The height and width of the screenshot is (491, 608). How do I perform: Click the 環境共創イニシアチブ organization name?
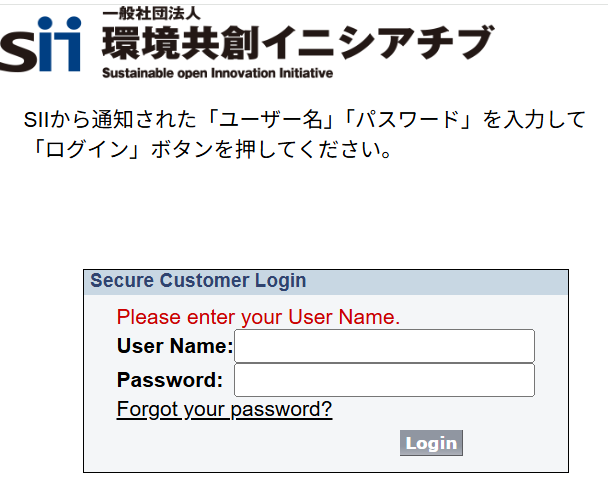click(297, 42)
